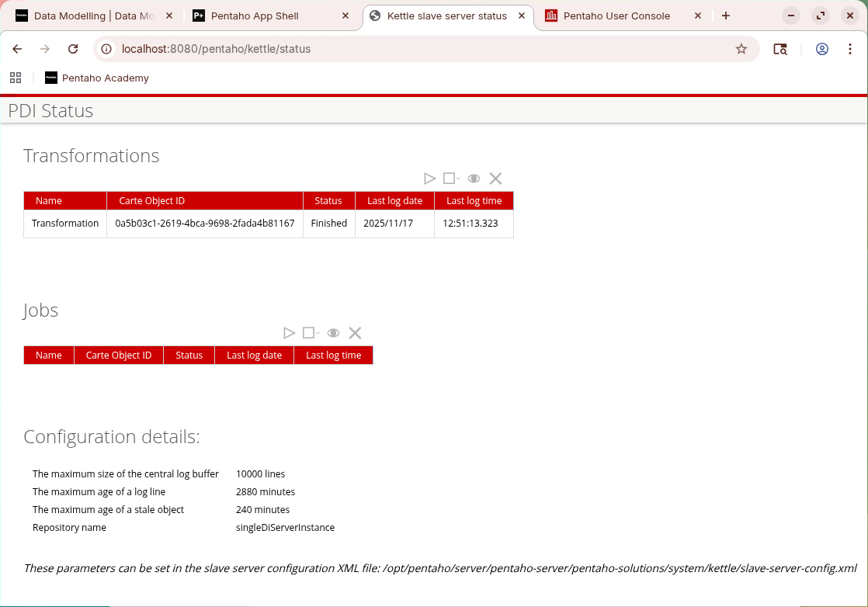Open the Chrome profile icon

point(822,49)
